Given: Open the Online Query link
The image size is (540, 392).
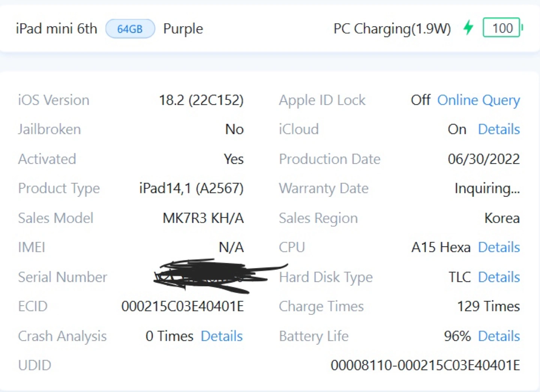Looking at the screenshot, I should (x=478, y=100).
